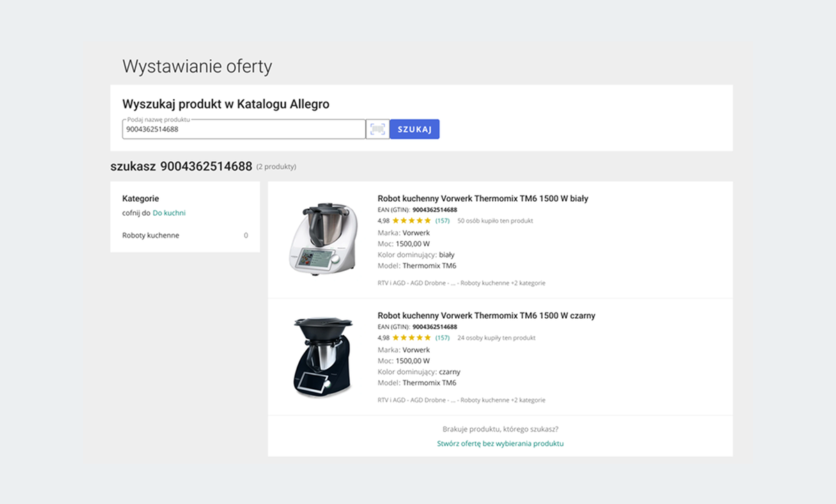Click star rating of the black Thermomix
Image resolution: width=836 pixels, height=504 pixels.
click(x=412, y=338)
